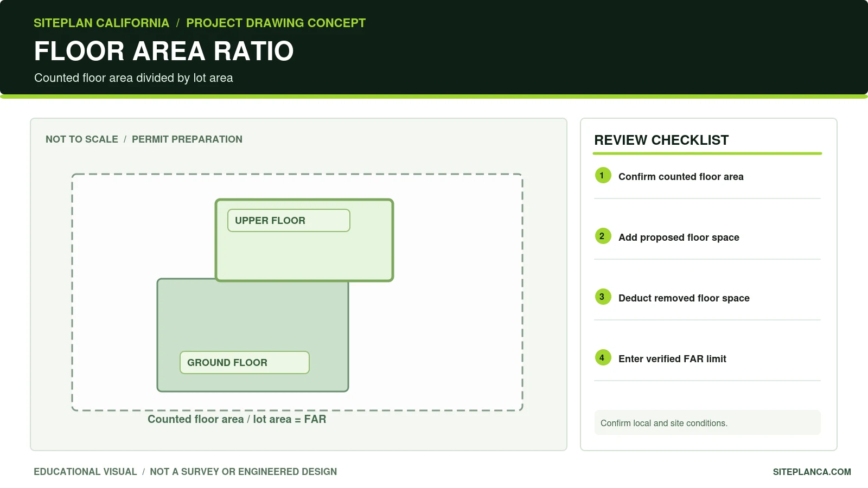Click the 'Counted floor area / lot area = FAR' formula
The image size is (868, 488).
point(237,419)
